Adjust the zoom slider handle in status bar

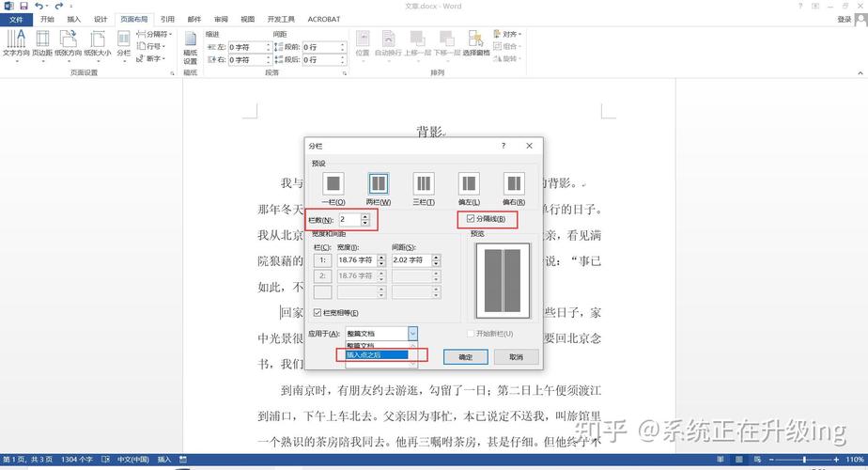click(804, 460)
